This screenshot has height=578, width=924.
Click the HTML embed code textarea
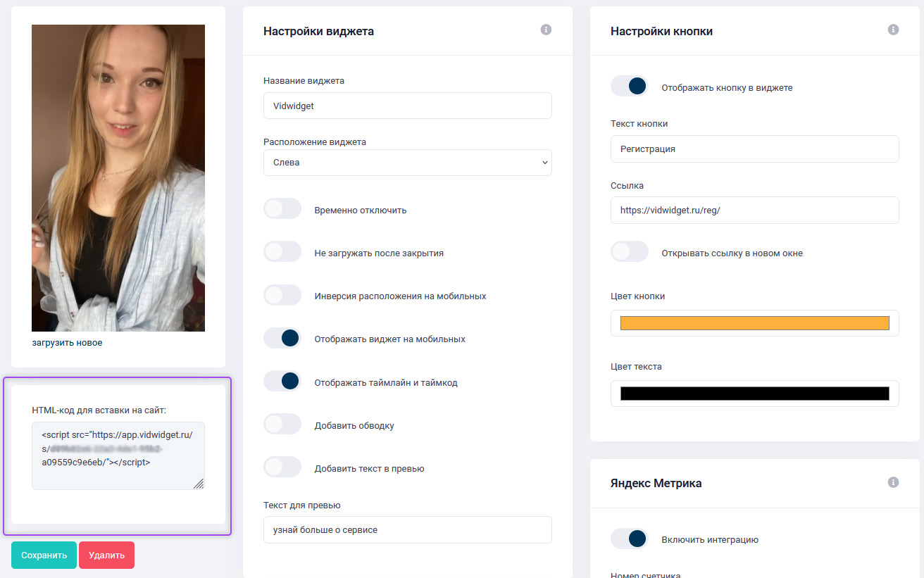pyautogui.click(x=118, y=456)
